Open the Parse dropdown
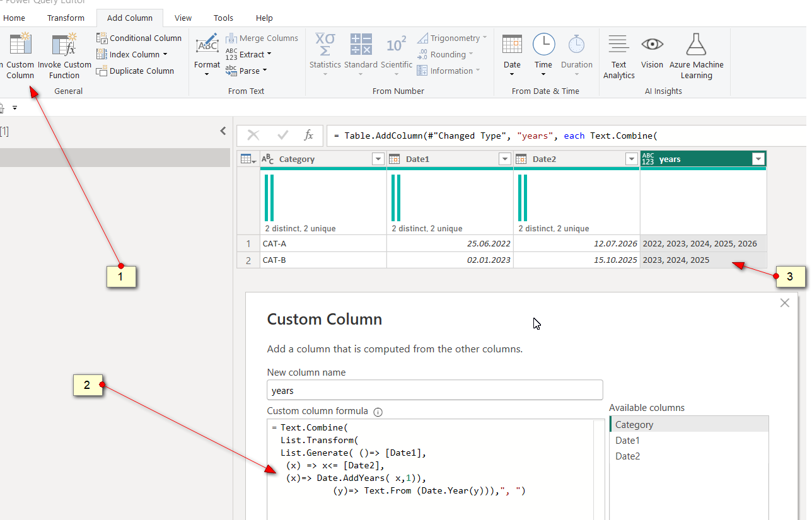Viewport: 812px width, 520px height. [x=246, y=71]
